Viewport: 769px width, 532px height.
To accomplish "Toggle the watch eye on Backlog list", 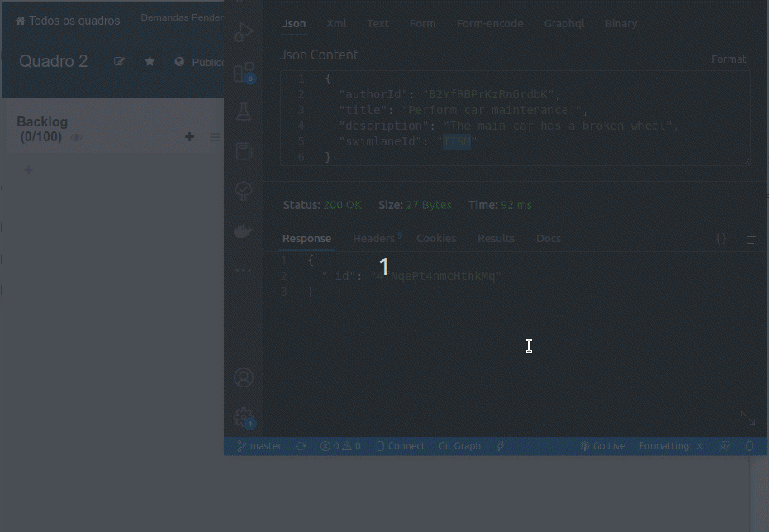I will (76, 137).
